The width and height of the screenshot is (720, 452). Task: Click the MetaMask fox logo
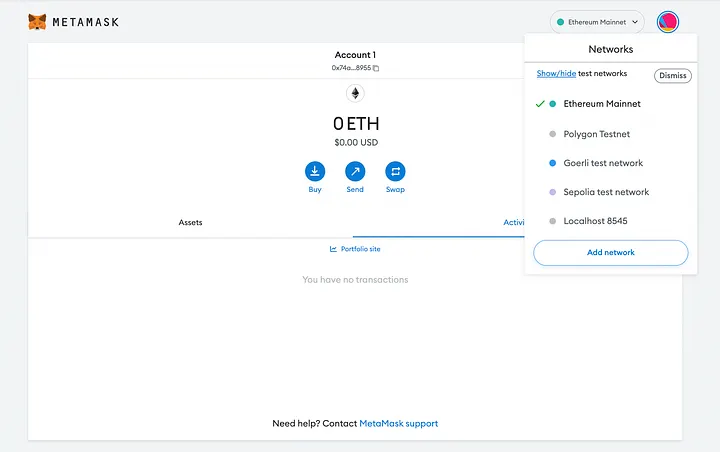36,21
